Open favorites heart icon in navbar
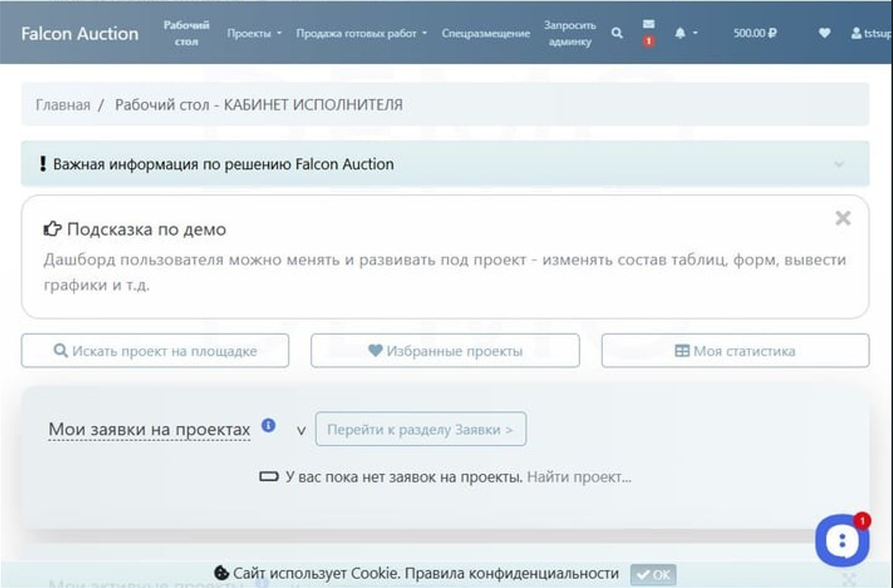Image resolution: width=893 pixels, height=588 pixels. pyautogui.click(x=824, y=33)
